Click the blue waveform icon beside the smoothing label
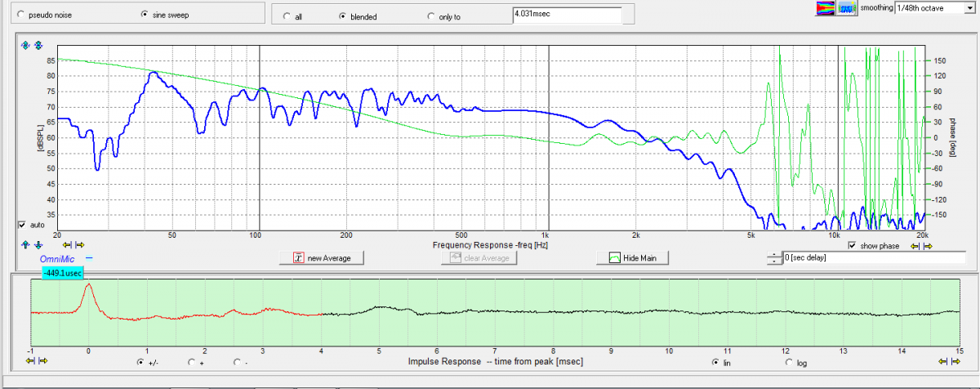The image size is (980, 389). [x=846, y=8]
